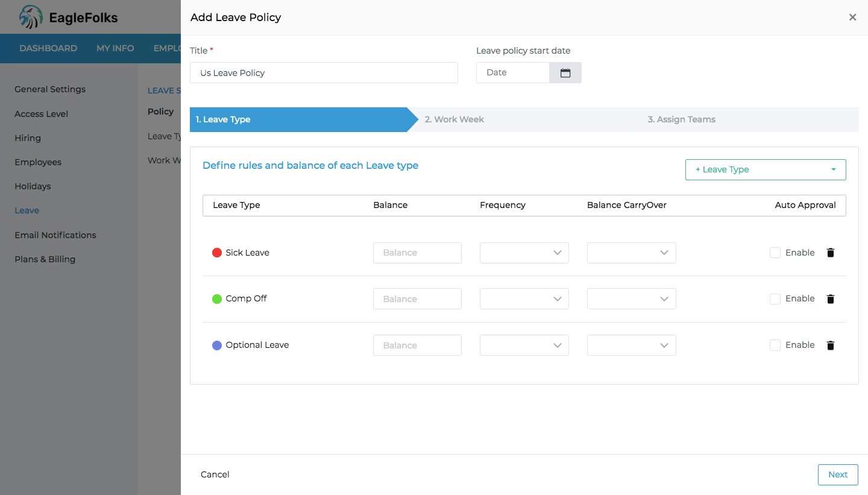The width and height of the screenshot is (868, 495).
Task: Click the Balance CarryOver column header
Action: (627, 205)
